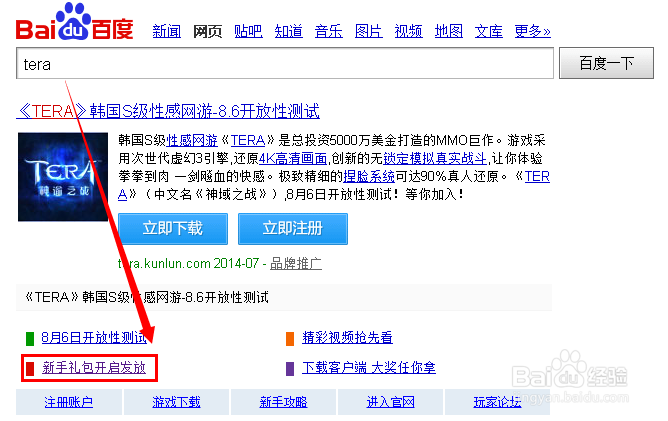Click the Baidu logo
Screen dimensions: 668x421
click(75, 22)
